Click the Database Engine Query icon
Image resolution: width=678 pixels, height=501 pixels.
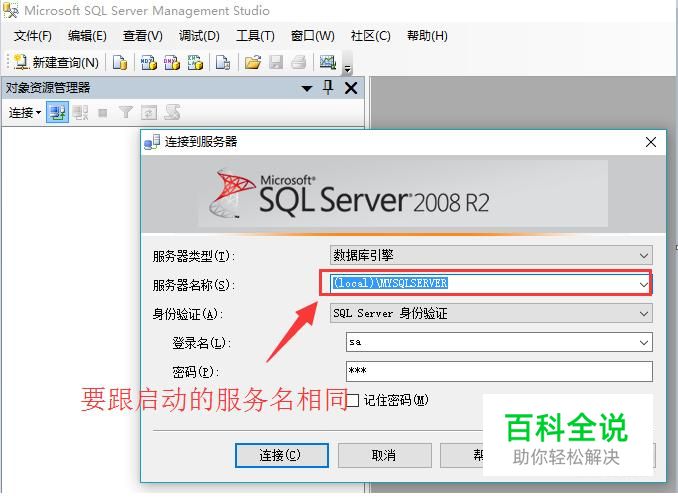pos(120,63)
